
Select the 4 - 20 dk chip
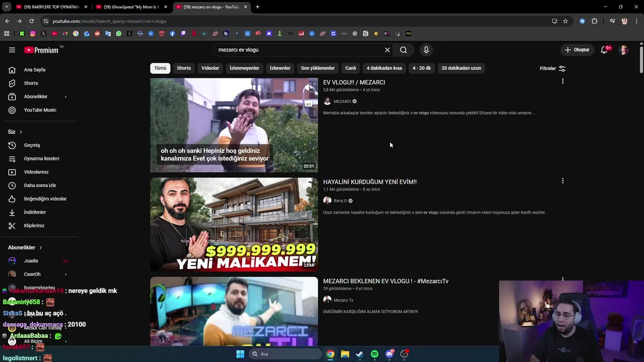pyautogui.click(x=422, y=68)
